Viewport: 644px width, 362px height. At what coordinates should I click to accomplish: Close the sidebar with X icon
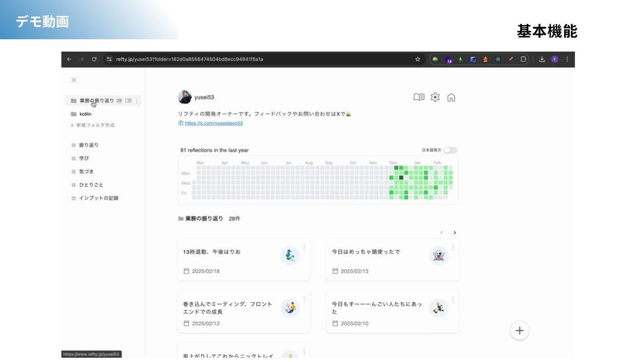click(74, 80)
